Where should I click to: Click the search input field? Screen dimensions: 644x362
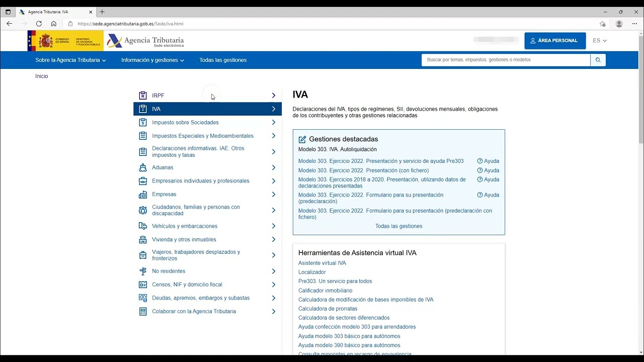506,60
